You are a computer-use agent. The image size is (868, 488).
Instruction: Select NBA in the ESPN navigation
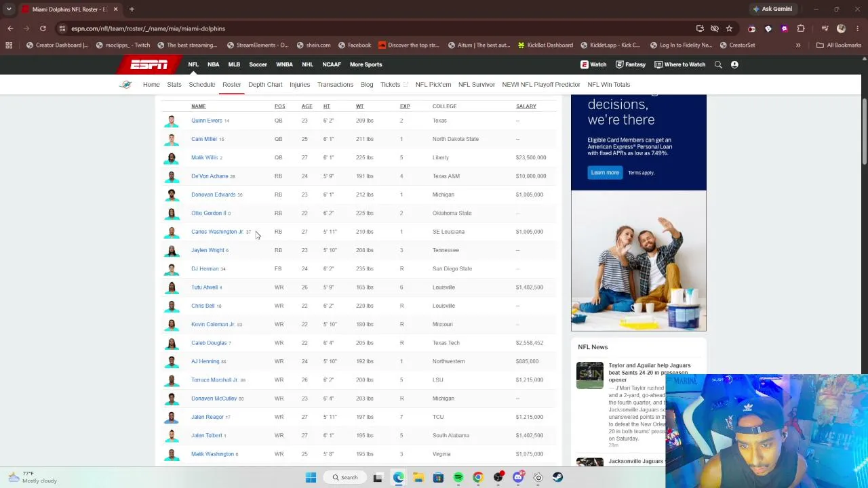point(213,64)
